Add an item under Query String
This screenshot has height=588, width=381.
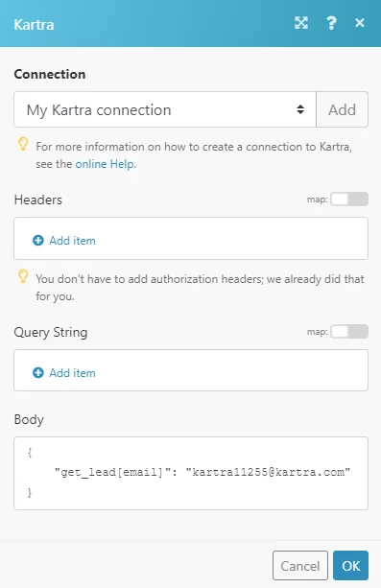[72, 373]
